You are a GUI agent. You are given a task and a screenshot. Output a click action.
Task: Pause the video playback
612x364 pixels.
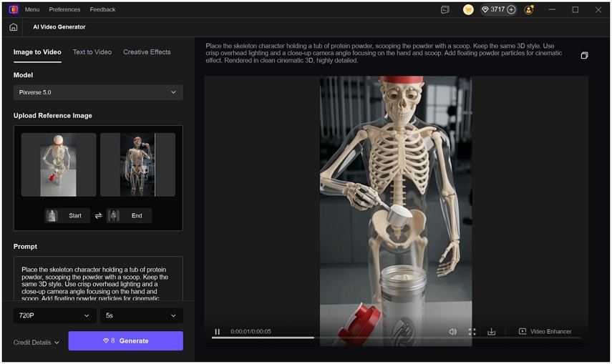pos(218,332)
